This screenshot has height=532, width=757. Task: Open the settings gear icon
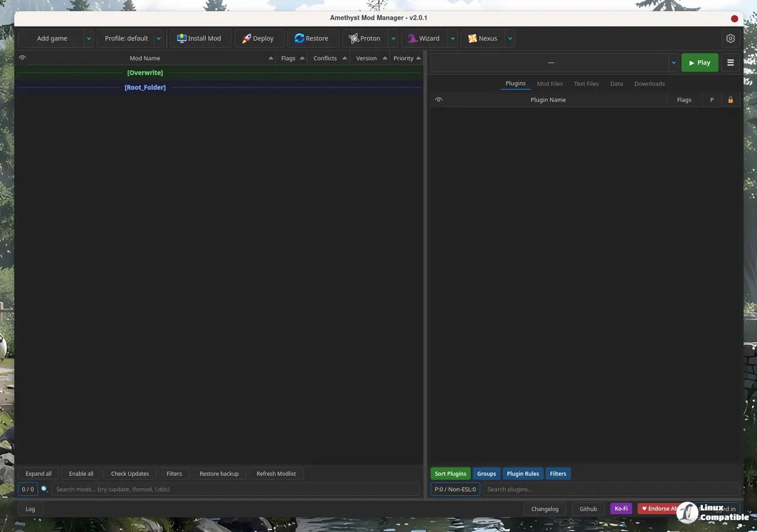[x=730, y=38]
